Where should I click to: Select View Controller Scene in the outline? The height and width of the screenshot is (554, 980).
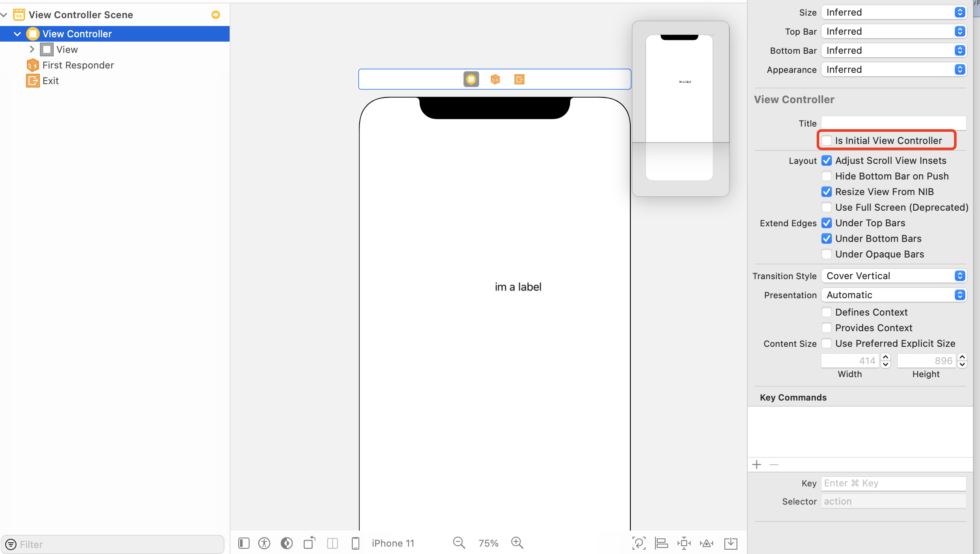(x=81, y=14)
